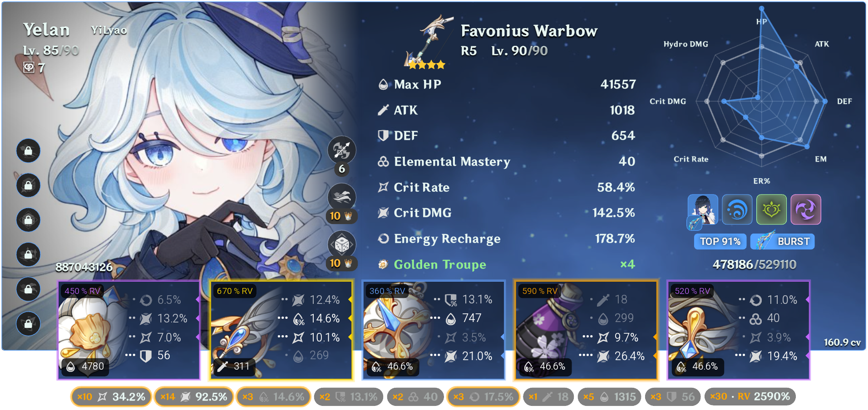The width and height of the screenshot is (868, 410).
Task: Open the 590% RV goblet artifact card
Action: [x=586, y=330]
